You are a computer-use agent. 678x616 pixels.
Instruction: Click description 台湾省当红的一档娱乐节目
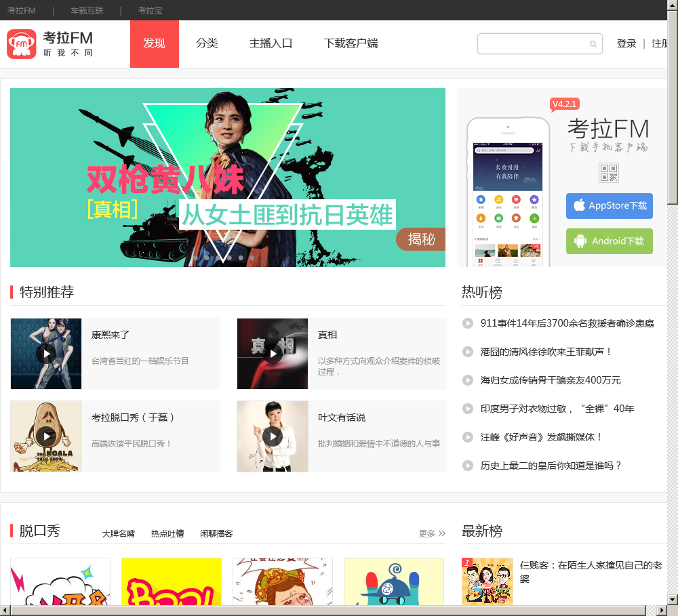(x=140, y=361)
